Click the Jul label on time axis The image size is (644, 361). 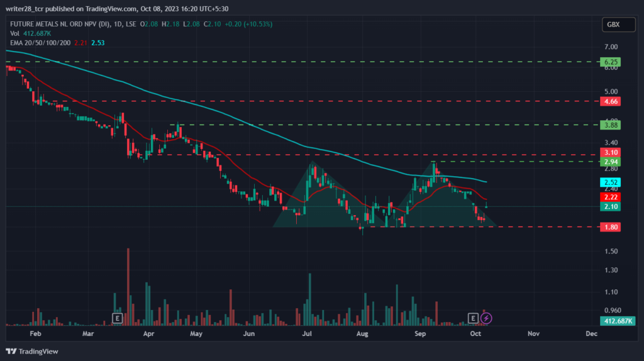point(307,333)
